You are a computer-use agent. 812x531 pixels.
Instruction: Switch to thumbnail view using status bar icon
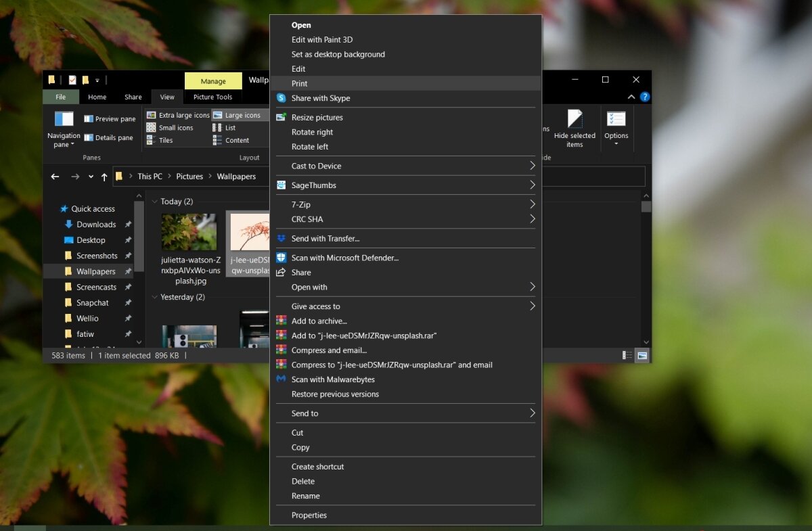642,355
